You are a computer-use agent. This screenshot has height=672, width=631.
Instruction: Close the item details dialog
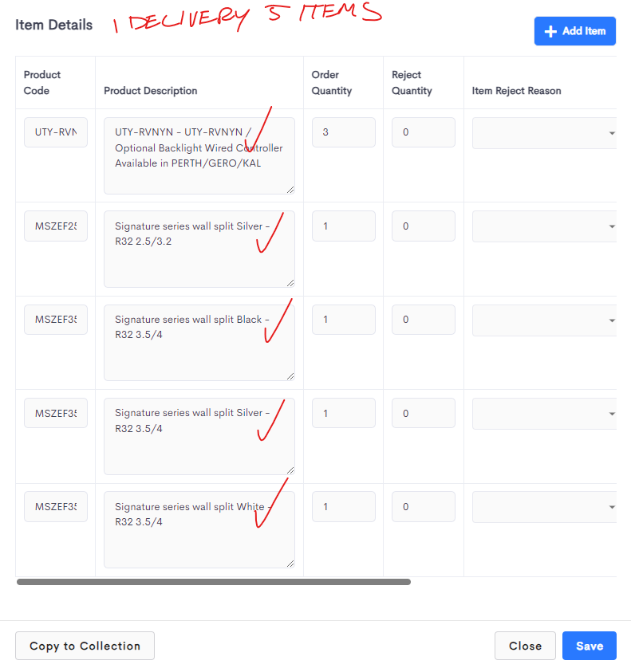pos(525,646)
